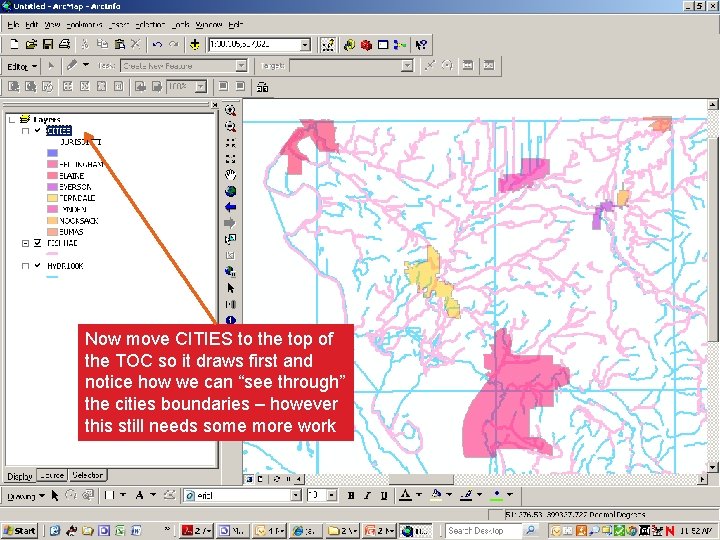Save the map document
The width and height of the screenshot is (720, 540).
point(48,44)
